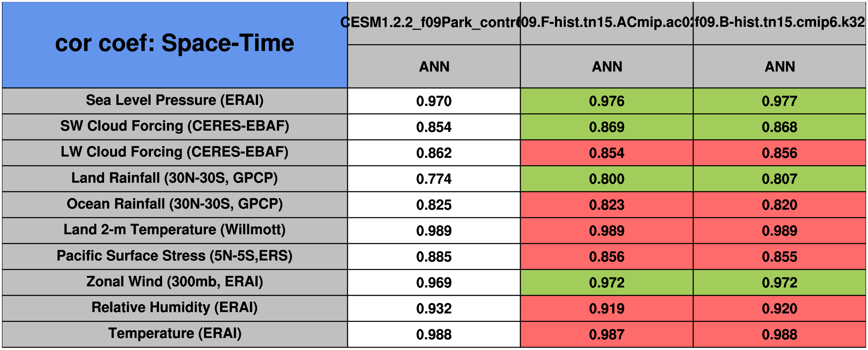
Task: Open the SW Cloud Forcing (CERES-EBAF) row
Action: [175, 126]
